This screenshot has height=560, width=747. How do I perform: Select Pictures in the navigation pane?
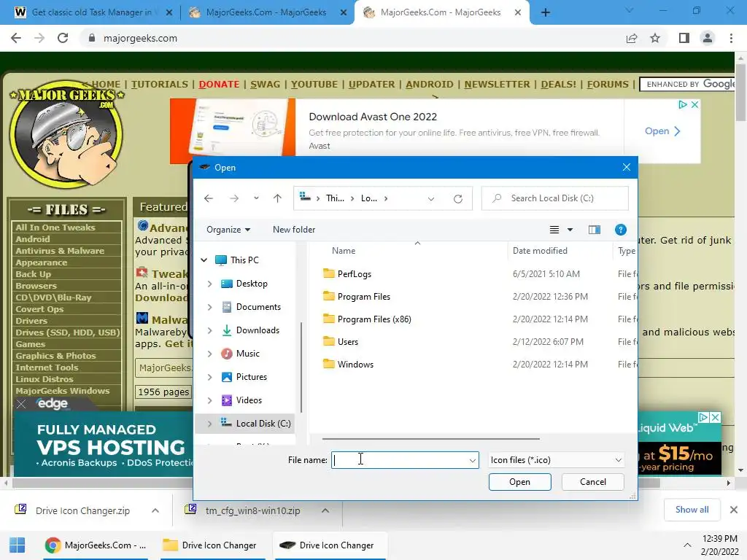pyautogui.click(x=251, y=377)
